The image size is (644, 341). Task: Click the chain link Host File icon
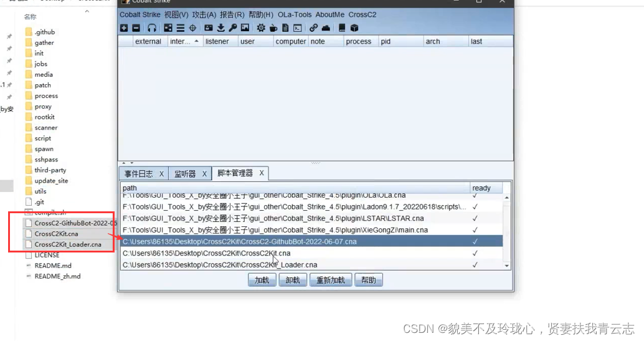point(313,28)
